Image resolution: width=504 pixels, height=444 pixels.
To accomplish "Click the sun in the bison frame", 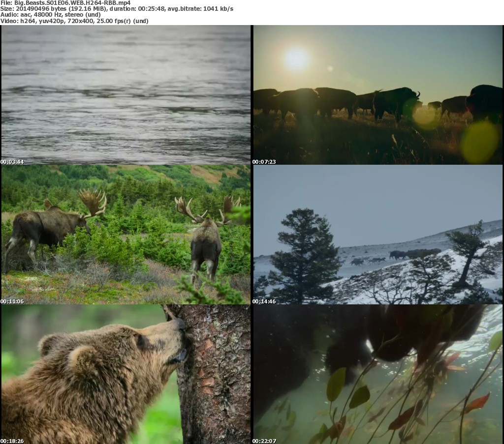I will (297, 59).
